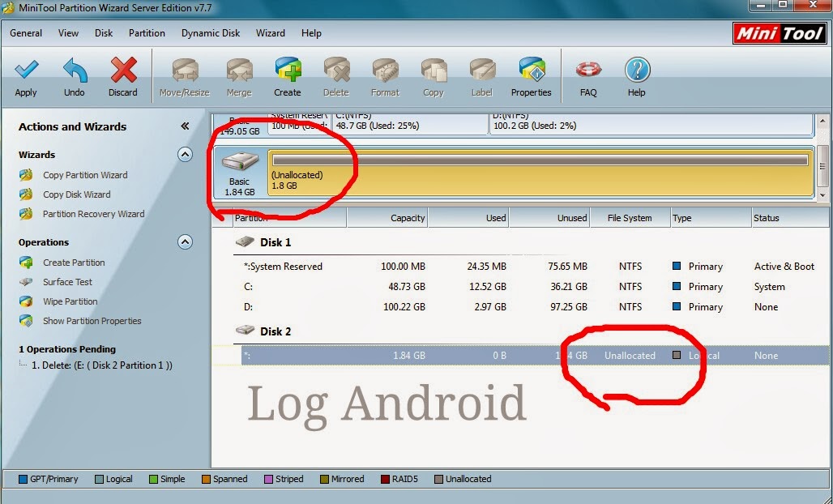Click the Show Partition Properties icon
This screenshot has width=833, height=504.
pyautogui.click(x=25, y=321)
